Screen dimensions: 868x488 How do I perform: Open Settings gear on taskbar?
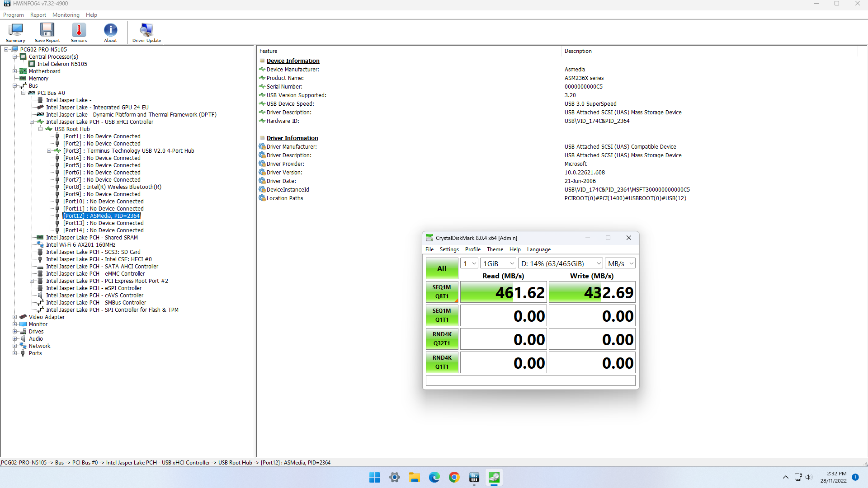tap(395, 477)
